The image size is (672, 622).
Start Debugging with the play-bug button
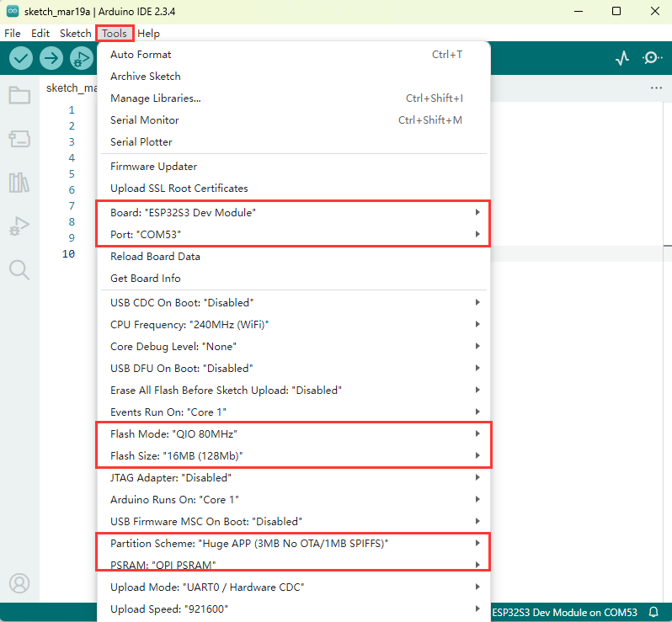82,58
